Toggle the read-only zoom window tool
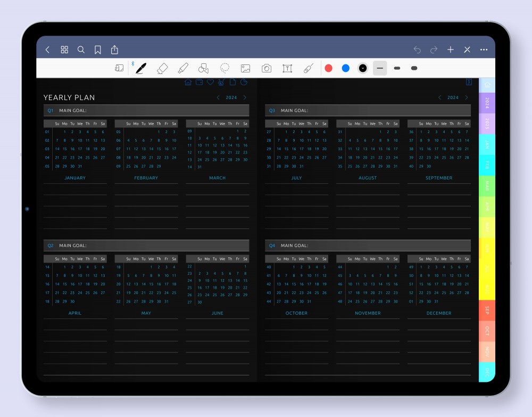532x417 pixels. pyautogui.click(x=119, y=68)
